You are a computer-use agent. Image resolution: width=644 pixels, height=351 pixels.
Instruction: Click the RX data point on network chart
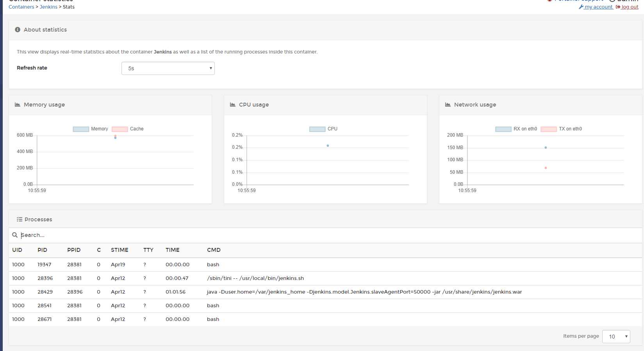[546, 148]
